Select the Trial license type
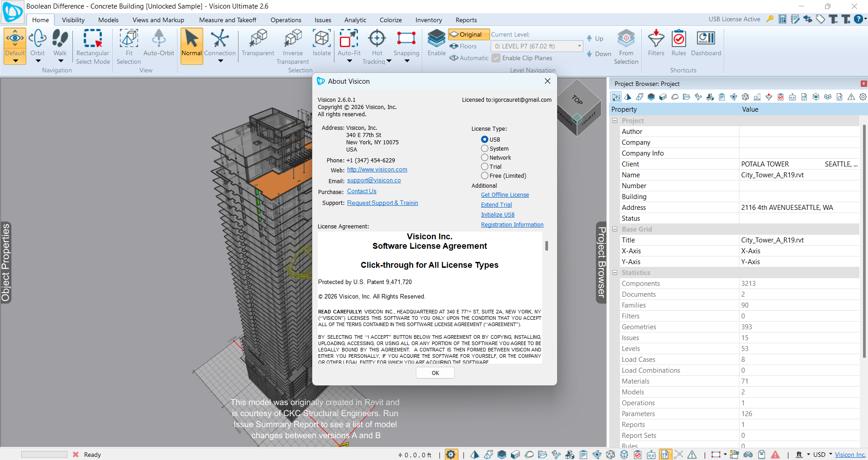The height and width of the screenshot is (460, 868). (485, 166)
